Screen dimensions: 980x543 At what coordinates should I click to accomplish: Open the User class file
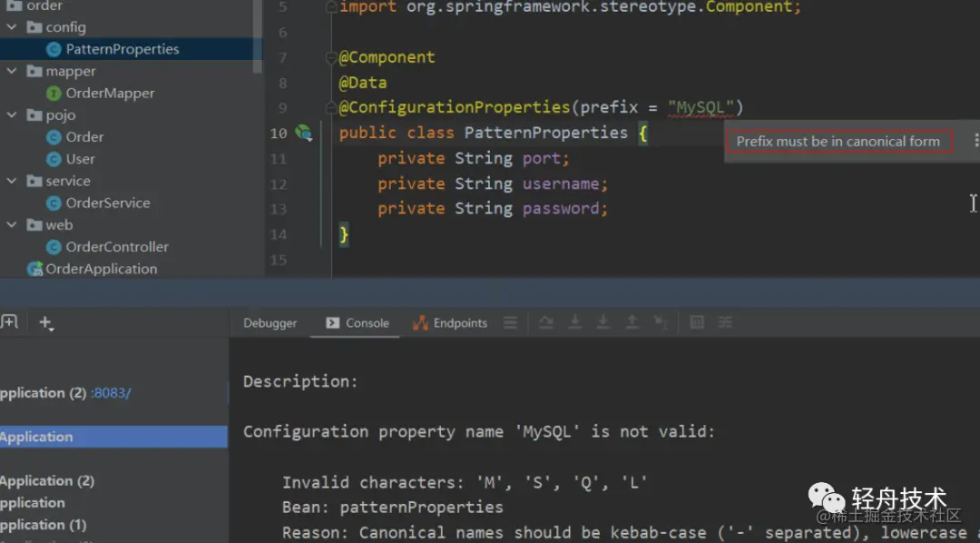[x=80, y=159]
